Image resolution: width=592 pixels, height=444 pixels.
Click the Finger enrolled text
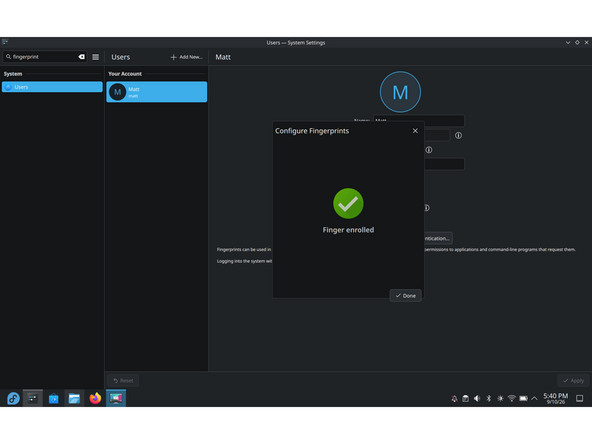coord(348,230)
